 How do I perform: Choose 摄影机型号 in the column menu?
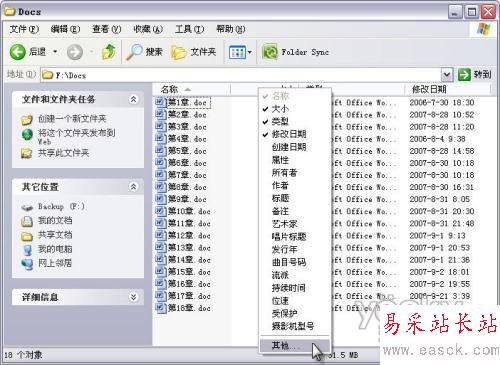click(295, 326)
